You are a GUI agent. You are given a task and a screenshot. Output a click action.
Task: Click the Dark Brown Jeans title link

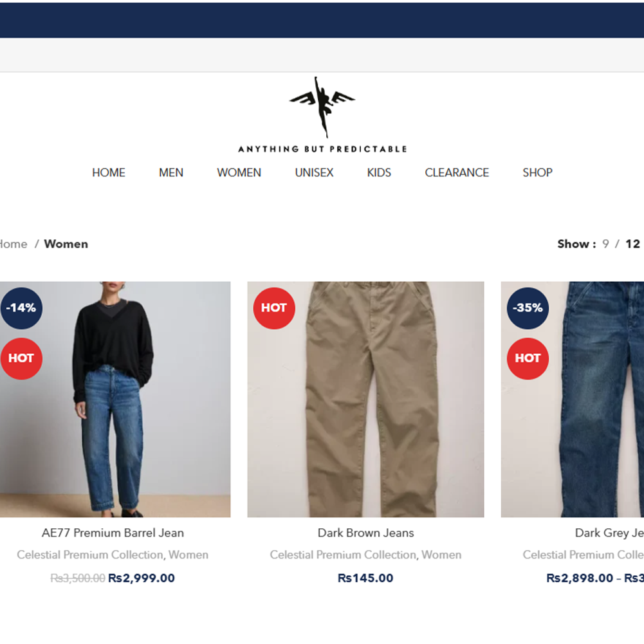(365, 533)
